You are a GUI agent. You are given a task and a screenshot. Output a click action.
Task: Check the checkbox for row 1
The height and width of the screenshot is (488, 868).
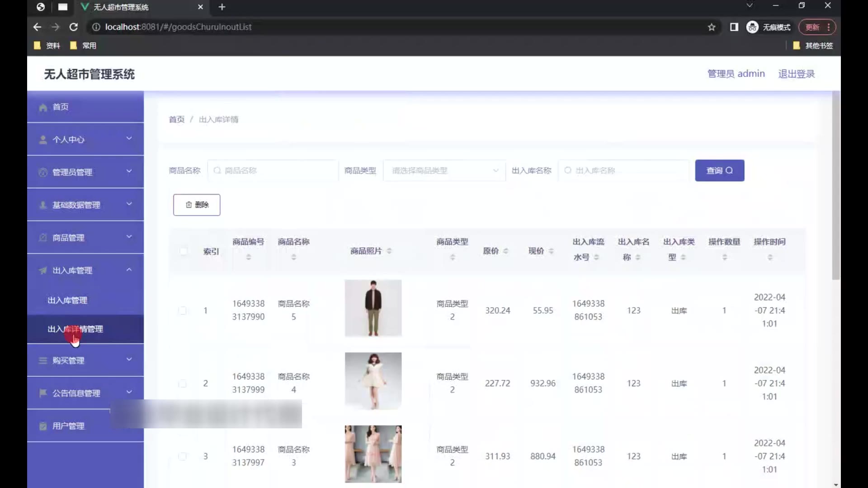[183, 311]
